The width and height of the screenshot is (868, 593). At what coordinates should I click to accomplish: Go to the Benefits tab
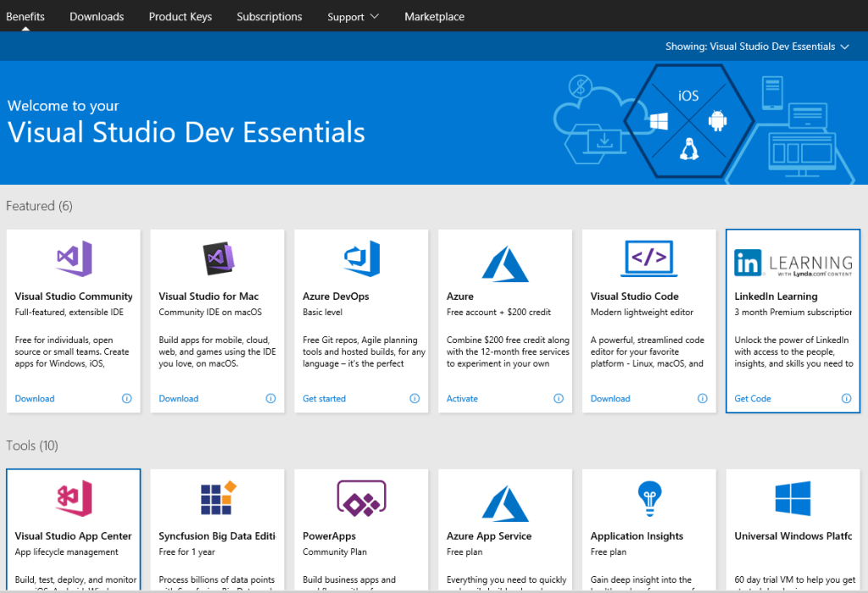click(25, 17)
